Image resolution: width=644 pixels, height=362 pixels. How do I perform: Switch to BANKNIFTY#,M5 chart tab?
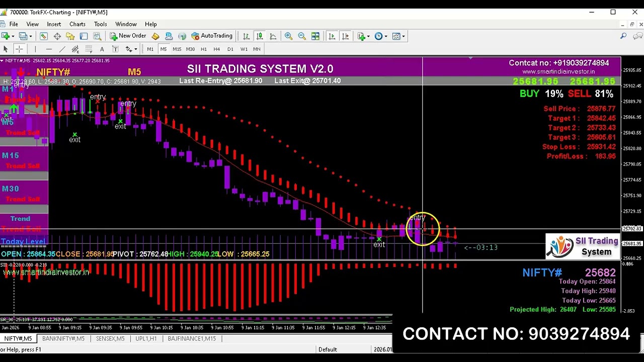63,339
